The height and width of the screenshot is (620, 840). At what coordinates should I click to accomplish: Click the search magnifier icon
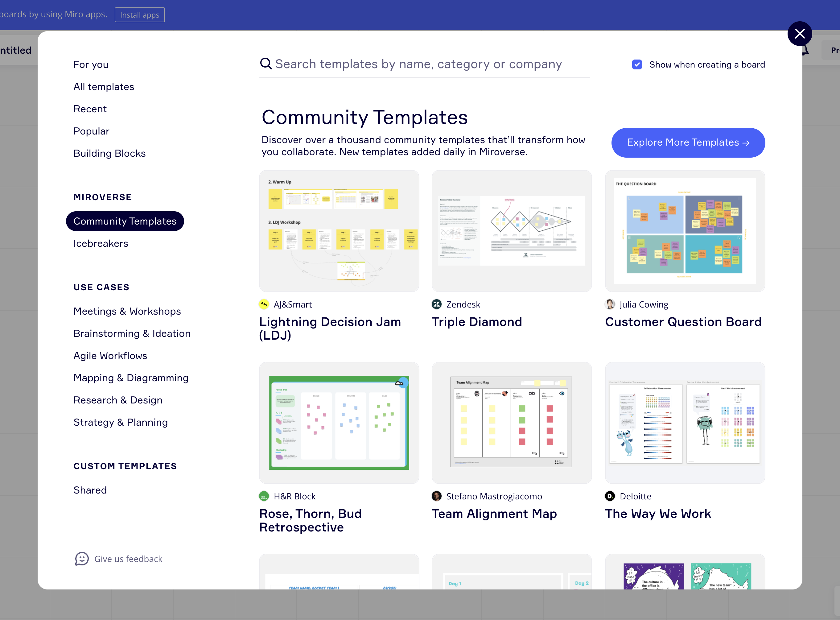[x=266, y=64]
